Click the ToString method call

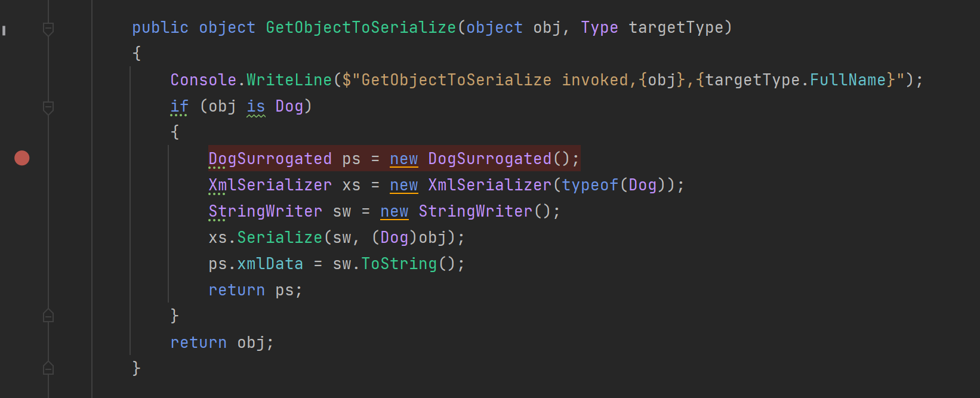coord(399,264)
